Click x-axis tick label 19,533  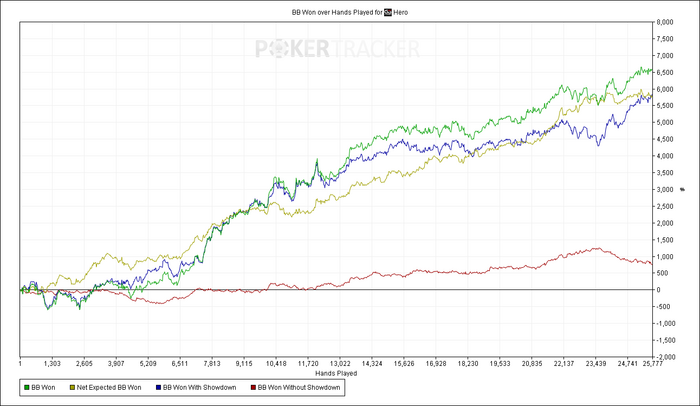pos(500,364)
